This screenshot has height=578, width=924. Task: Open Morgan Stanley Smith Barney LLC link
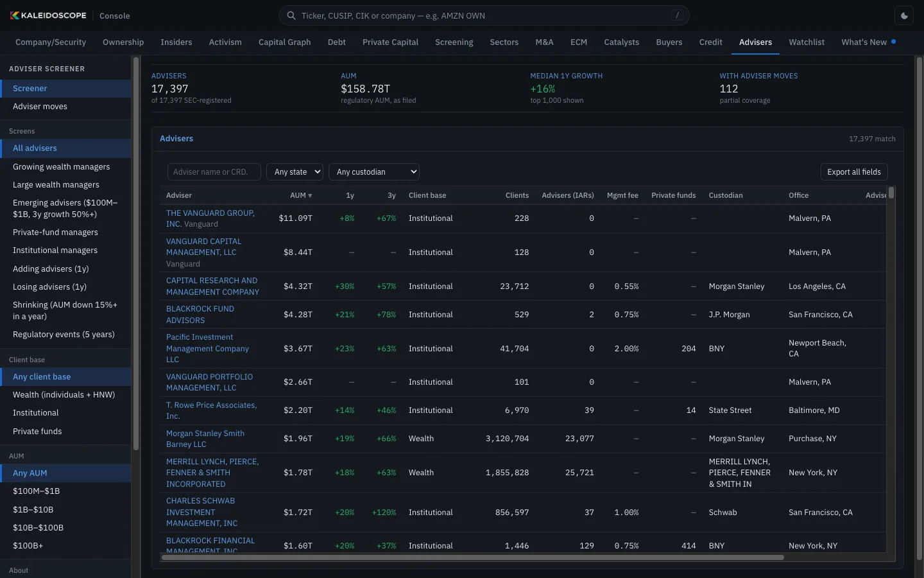(205, 439)
